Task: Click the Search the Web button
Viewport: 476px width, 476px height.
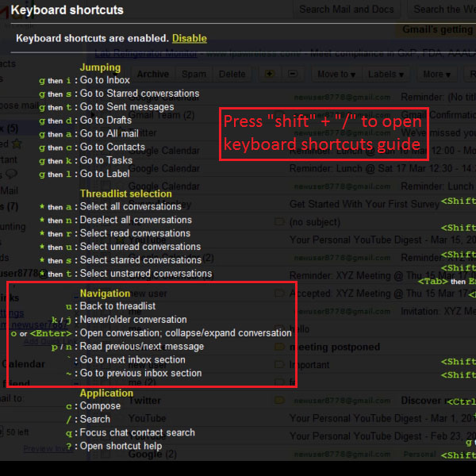Action: pos(443,10)
